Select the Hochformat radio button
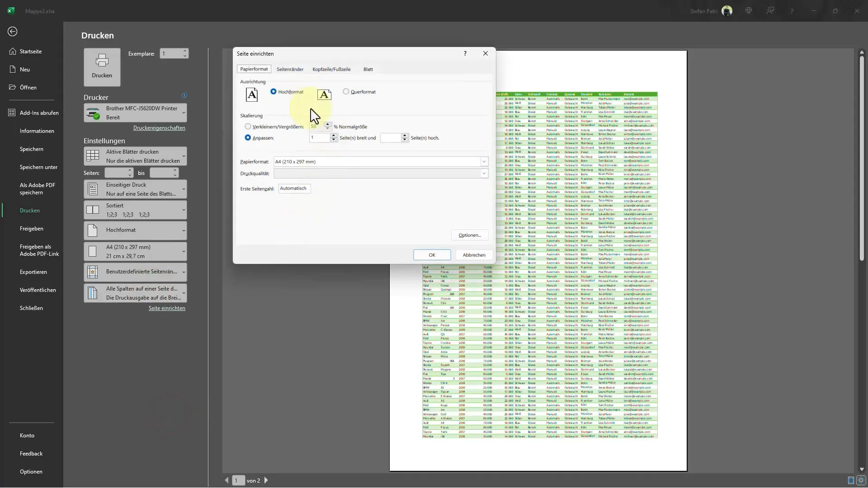The height and width of the screenshot is (488, 868). click(274, 92)
